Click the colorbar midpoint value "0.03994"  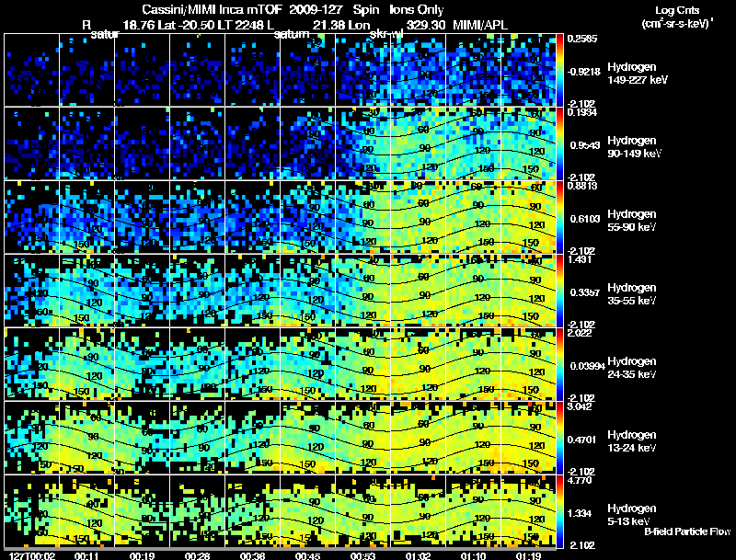click(x=588, y=366)
